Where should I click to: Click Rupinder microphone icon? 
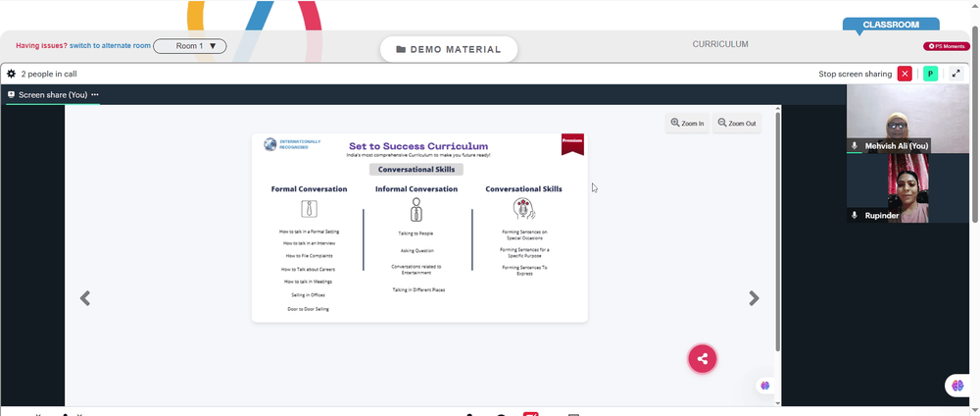pos(855,215)
